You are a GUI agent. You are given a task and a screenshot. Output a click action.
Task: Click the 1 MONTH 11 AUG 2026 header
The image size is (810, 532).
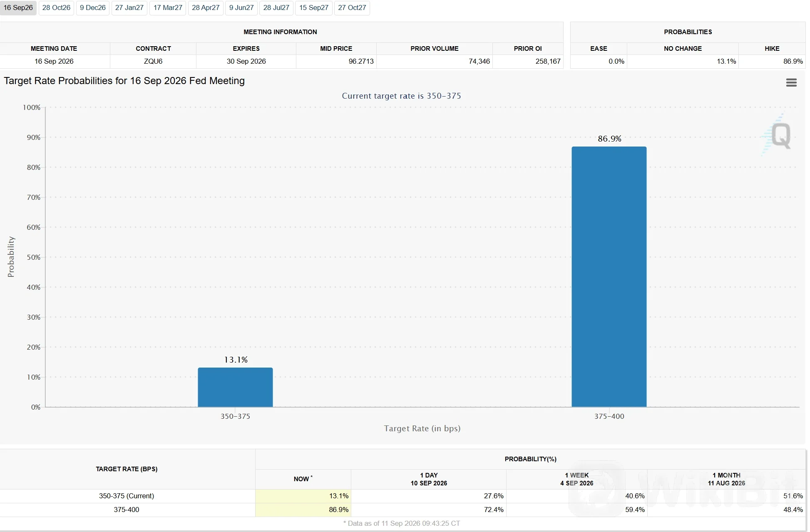(x=726, y=479)
